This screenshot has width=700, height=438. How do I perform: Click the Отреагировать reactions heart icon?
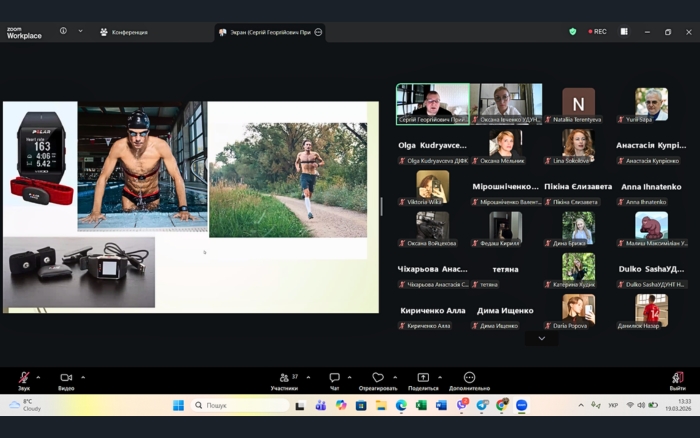tap(377, 379)
